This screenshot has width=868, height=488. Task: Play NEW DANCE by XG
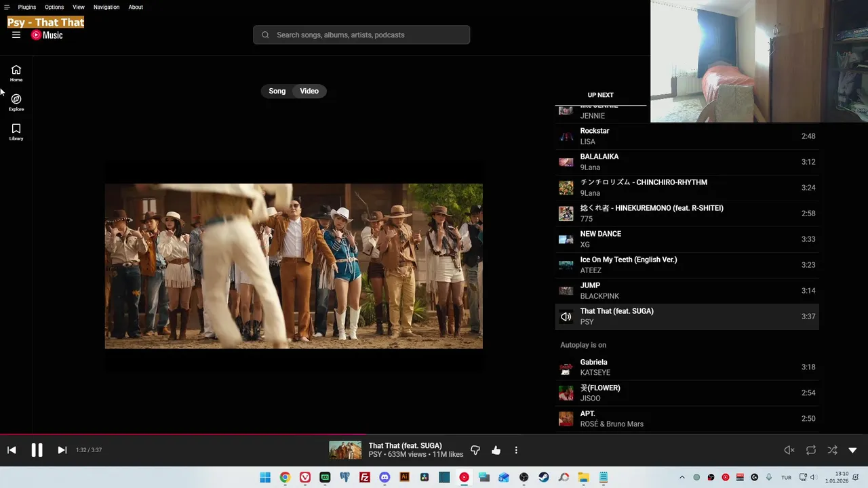tap(687, 239)
